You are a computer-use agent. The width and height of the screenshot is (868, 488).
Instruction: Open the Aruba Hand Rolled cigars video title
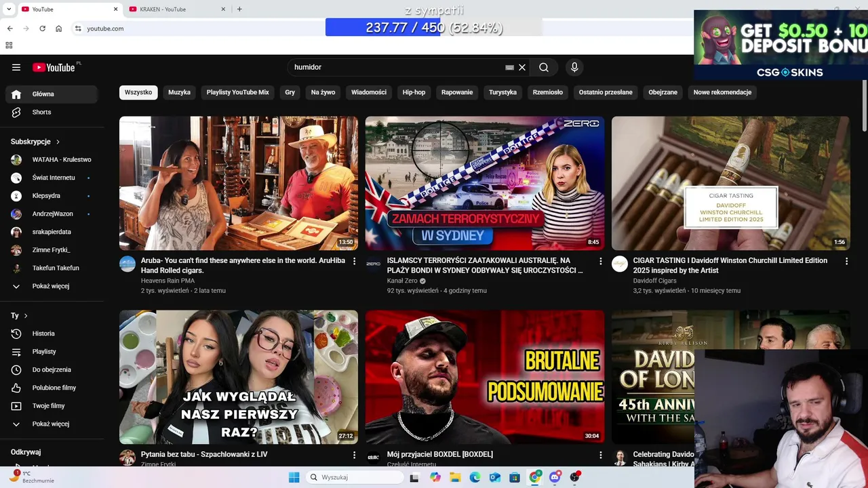point(243,265)
